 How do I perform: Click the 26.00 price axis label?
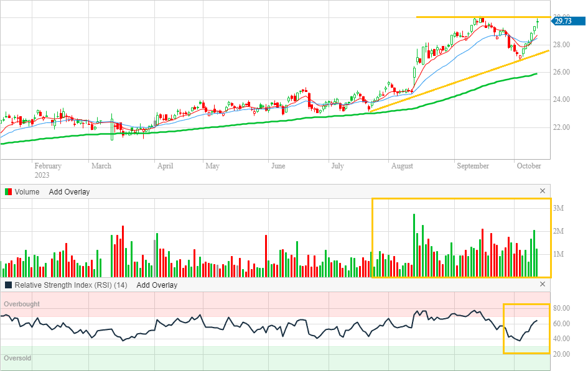point(562,72)
